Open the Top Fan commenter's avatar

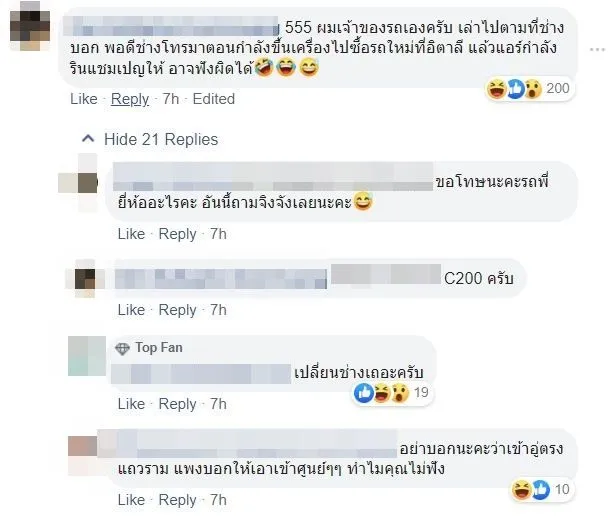[x=87, y=356]
